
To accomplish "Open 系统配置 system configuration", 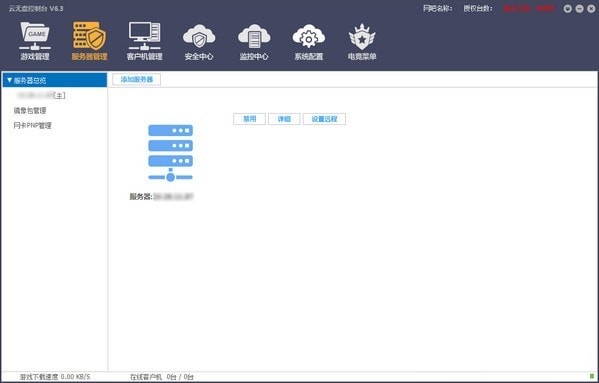I will (x=309, y=42).
